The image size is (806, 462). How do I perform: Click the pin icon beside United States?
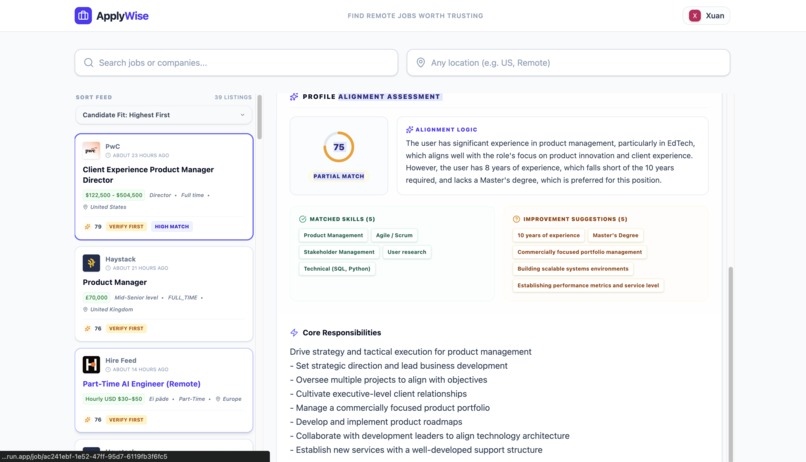[x=85, y=207]
